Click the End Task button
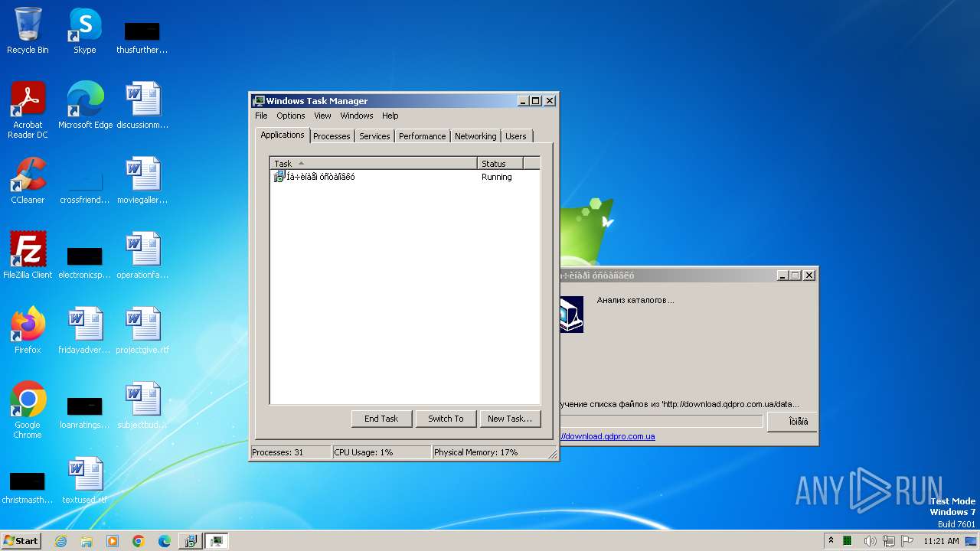Image resolution: width=980 pixels, height=551 pixels. coord(381,419)
